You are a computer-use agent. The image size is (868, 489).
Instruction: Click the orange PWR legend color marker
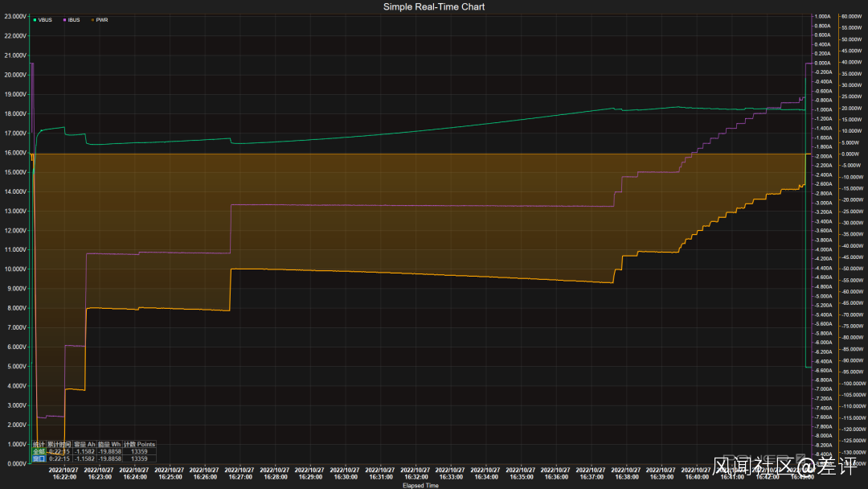click(93, 20)
